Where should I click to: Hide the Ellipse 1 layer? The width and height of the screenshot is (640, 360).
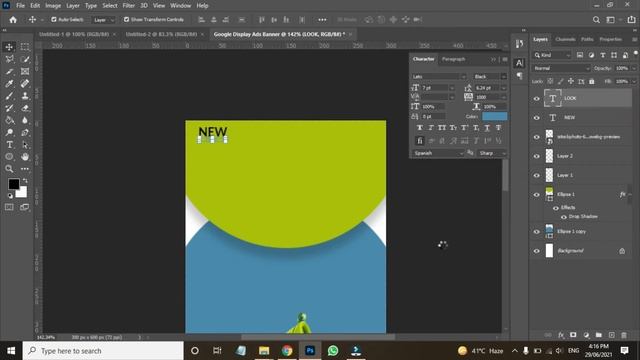pyautogui.click(x=537, y=195)
